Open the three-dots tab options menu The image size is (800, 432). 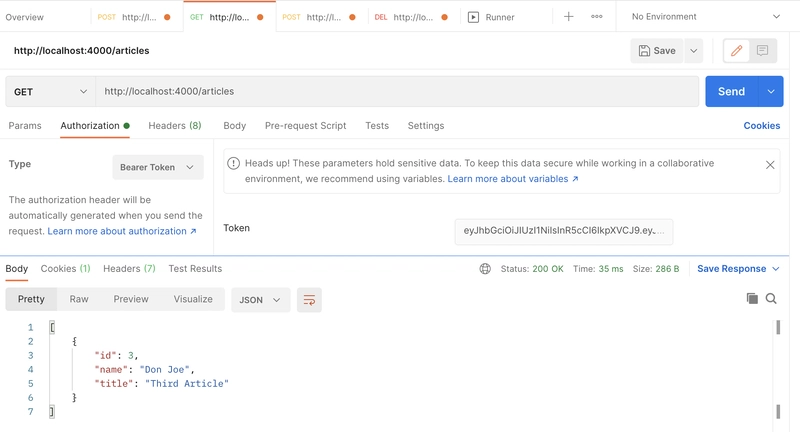pos(597,17)
